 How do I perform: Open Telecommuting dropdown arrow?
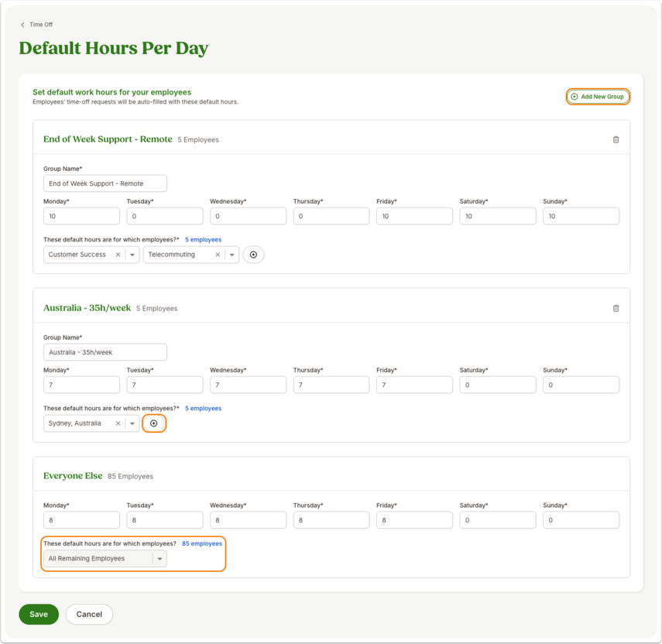click(232, 255)
